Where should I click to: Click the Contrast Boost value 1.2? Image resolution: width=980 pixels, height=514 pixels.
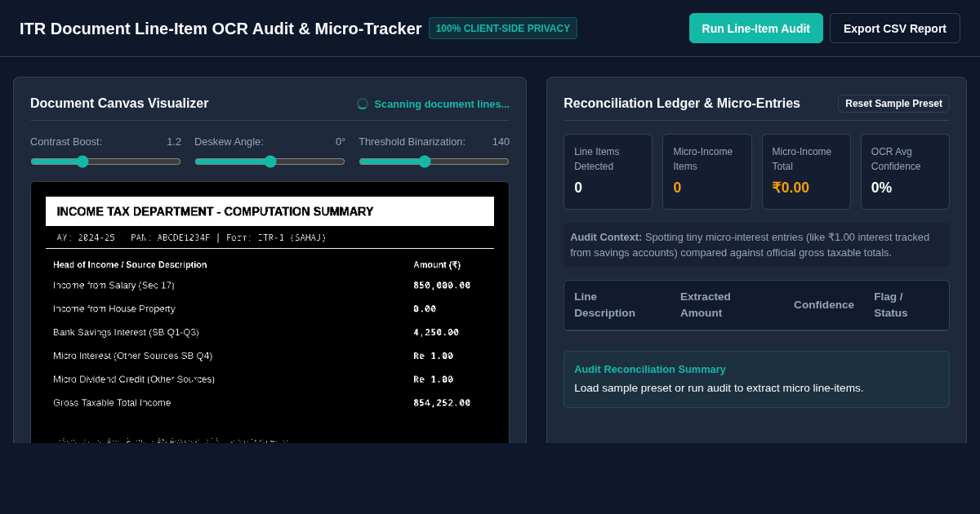174,142
